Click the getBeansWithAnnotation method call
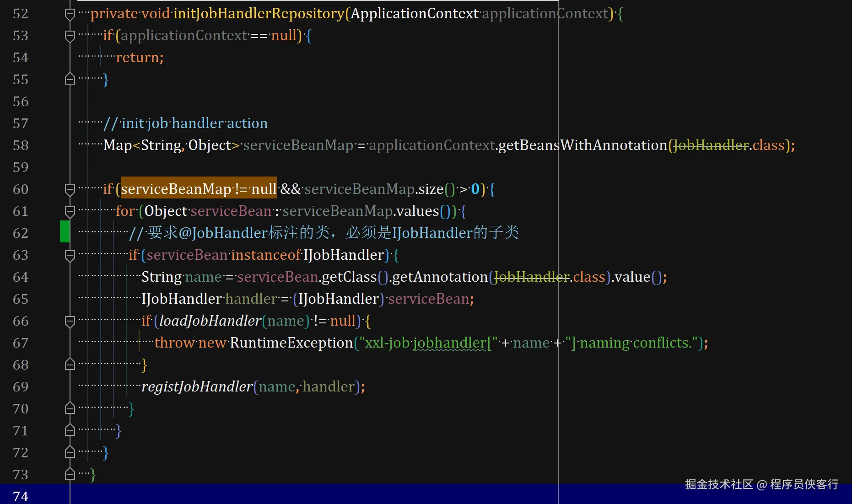 pos(582,145)
